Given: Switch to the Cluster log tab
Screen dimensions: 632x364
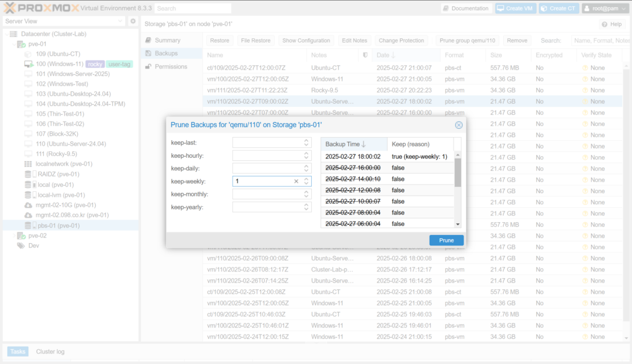Looking at the screenshot, I should coord(50,352).
